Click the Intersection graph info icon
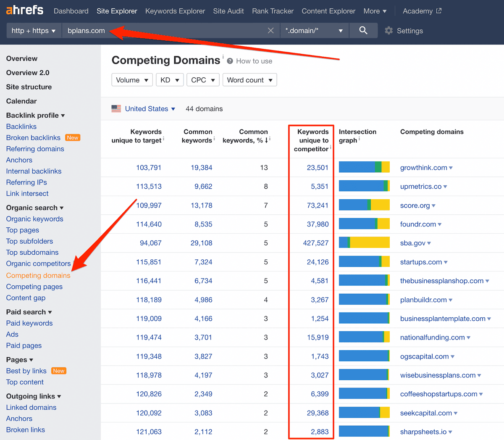The height and width of the screenshot is (440, 504). pos(359,139)
